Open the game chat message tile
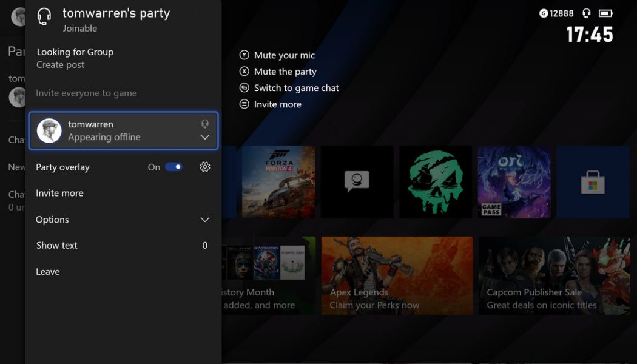This screenshot has width=637, height=364. 357,181
